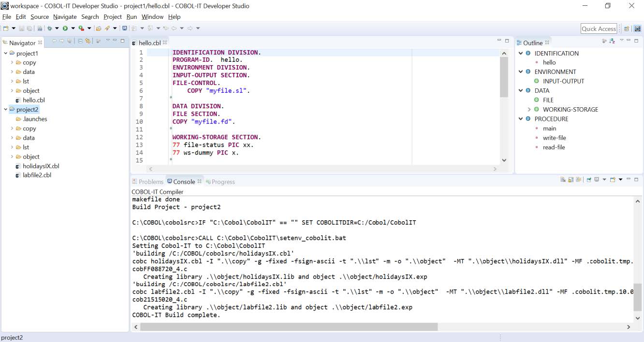Select holidaysIX.cbl in Navigator
This screenshot has height=342, width=644.
(x=41, y=166)
